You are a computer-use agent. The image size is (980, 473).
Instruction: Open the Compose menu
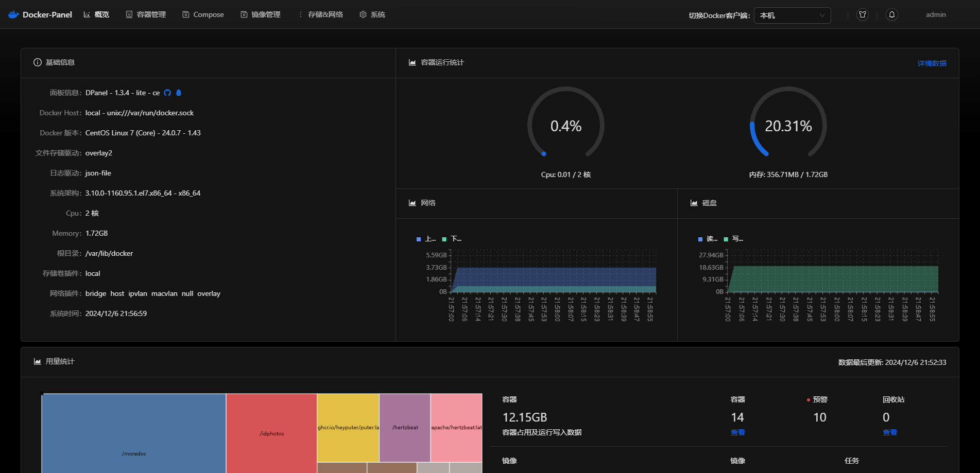click(203, 14)
